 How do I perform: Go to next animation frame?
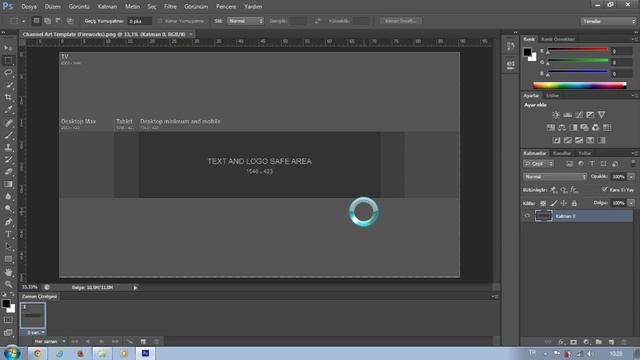(116, 341)
